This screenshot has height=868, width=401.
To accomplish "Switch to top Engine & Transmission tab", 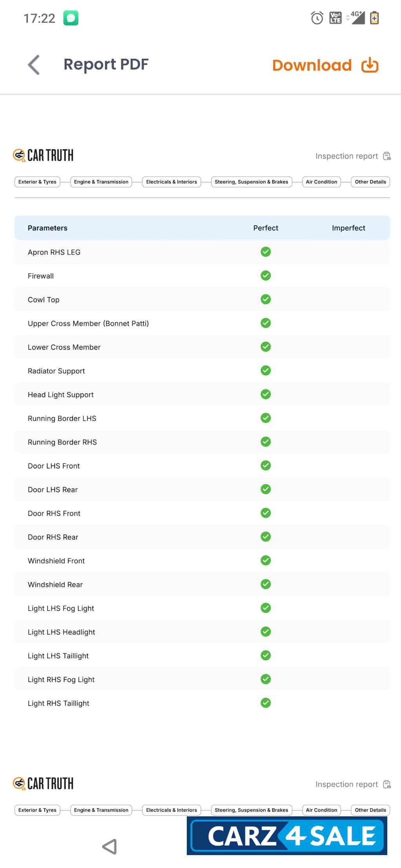I will (101, 182).
